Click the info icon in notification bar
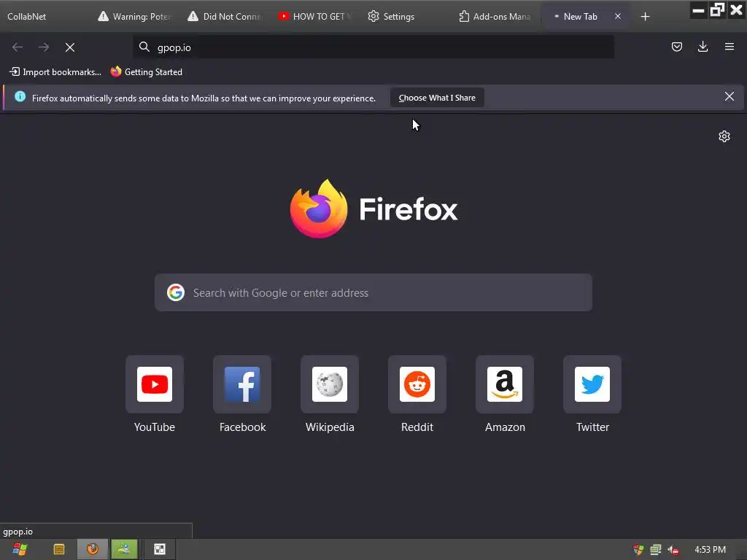The width and height of the screenshot is (747, 560). coord(20,97)
